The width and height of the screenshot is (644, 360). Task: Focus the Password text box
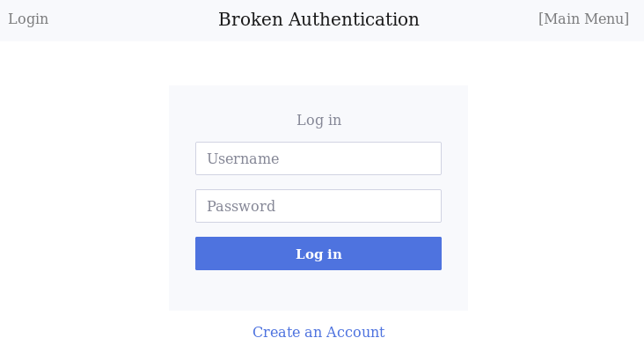point(318,206)
